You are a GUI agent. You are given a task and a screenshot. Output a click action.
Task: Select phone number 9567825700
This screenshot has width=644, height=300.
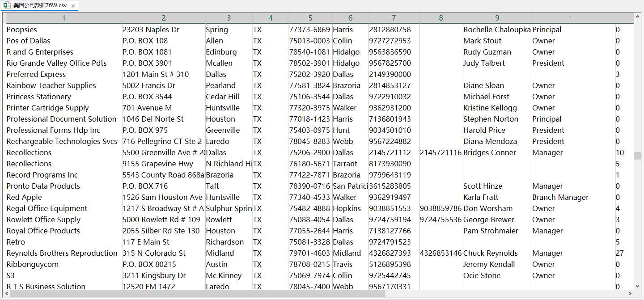394,63
